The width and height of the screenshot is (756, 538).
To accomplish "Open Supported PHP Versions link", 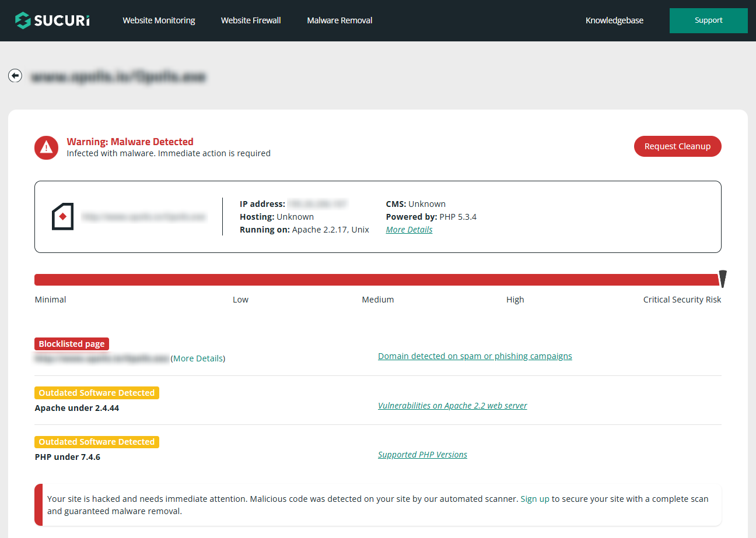I will [x=422, y=455].
